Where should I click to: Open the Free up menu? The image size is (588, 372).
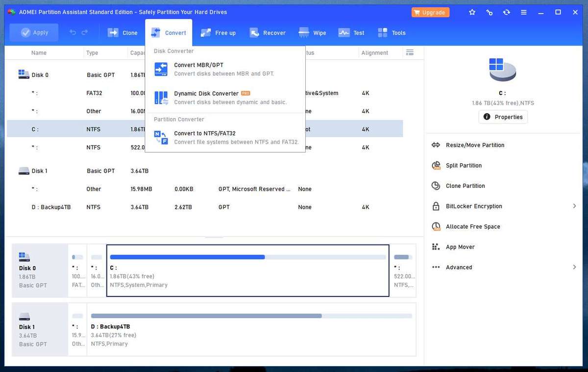point(219,33)
